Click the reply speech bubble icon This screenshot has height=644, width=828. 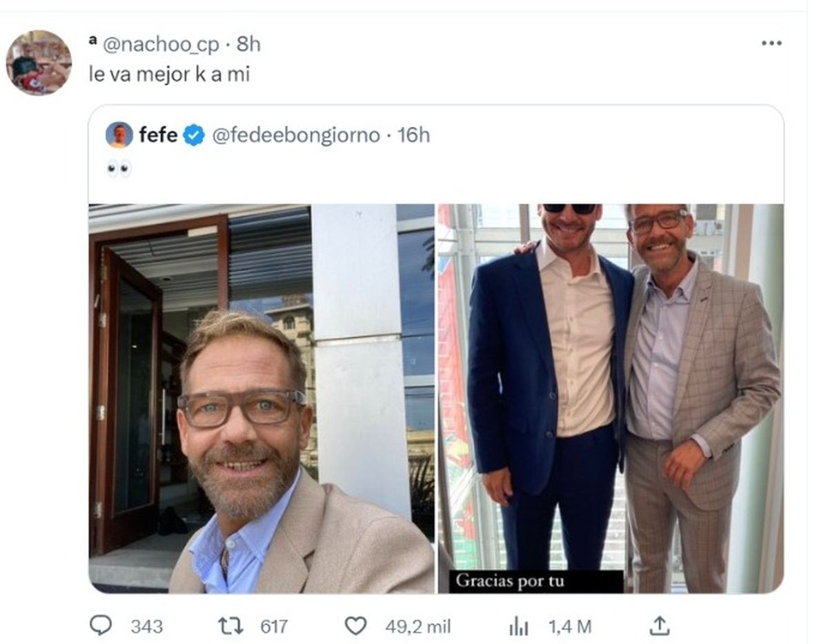coord(101,625)
